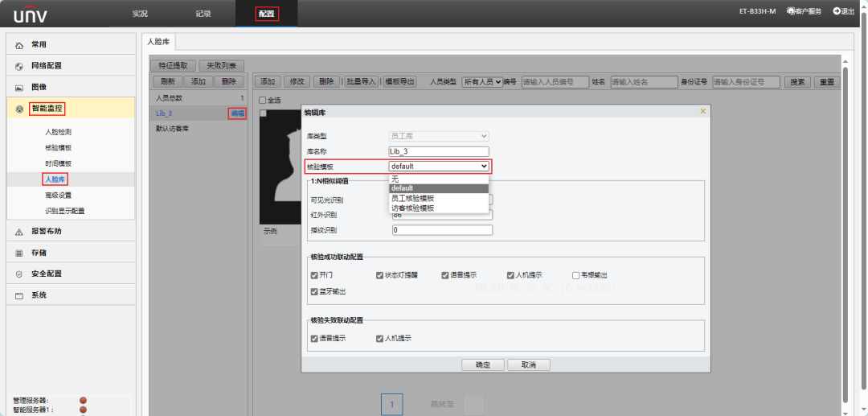Image resolution: width=868 pixels, height=416 pixels.
Task: Close the 编辑库 dialog with X
Action: 703,111
